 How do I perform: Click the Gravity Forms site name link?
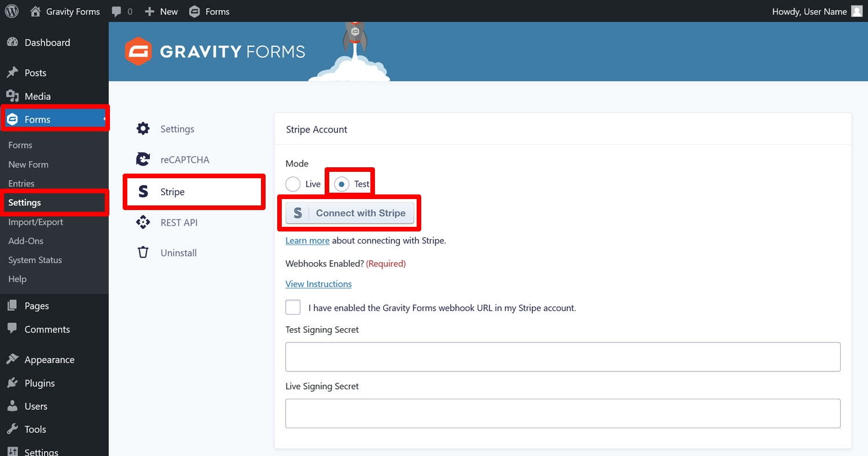[73, 12]
